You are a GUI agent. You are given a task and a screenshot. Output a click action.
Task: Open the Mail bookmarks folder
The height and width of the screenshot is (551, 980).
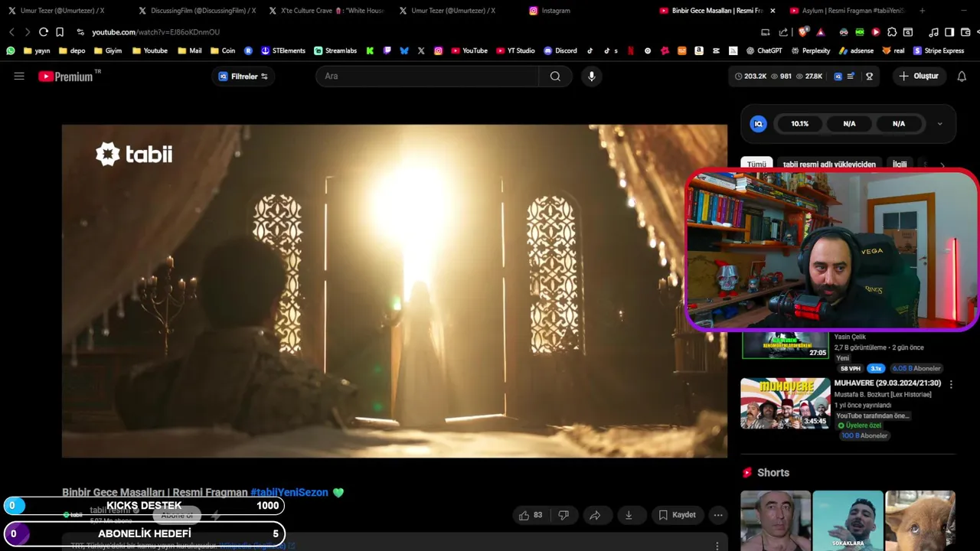pyautogui.click(x=190, y=51)
